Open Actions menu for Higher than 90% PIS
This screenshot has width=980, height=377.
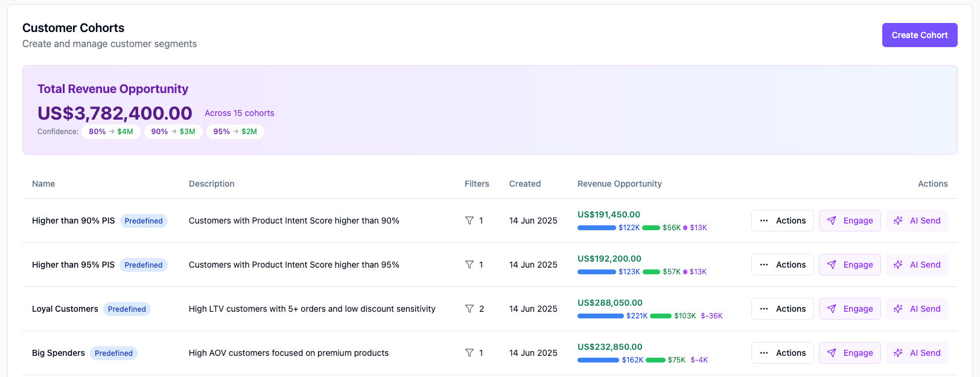(x=783, y=221)
